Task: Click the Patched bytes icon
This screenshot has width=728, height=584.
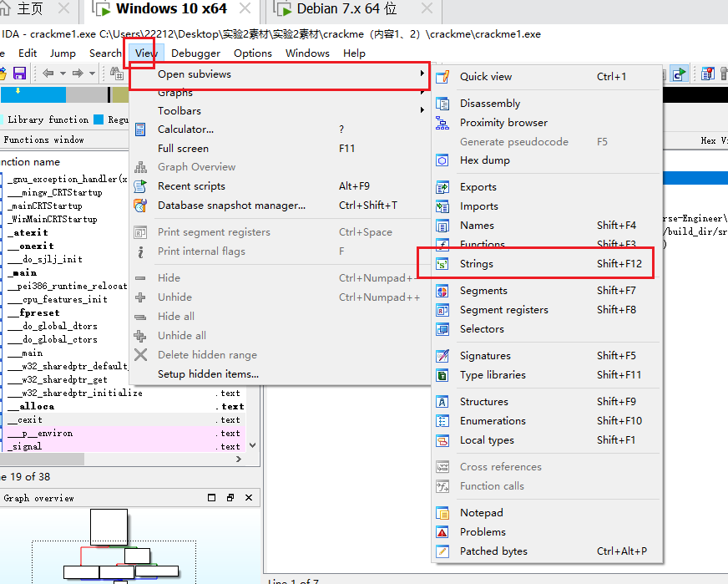Action: pyautogui.click(x=442, y=551)
